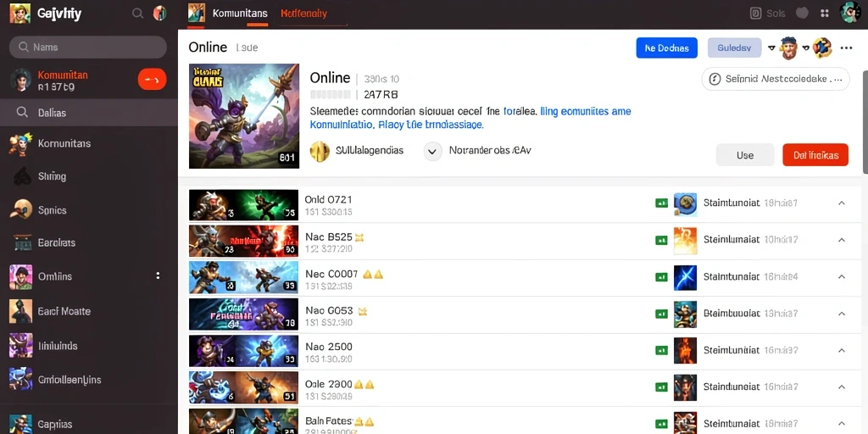Image resolution: width=868 pixels, height=434 pixels.
Task: Open the grid apps icon at top right
Action: [824, 14]
